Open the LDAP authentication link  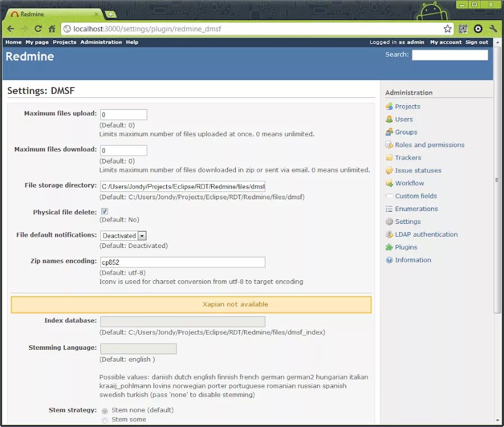point(426,234)
